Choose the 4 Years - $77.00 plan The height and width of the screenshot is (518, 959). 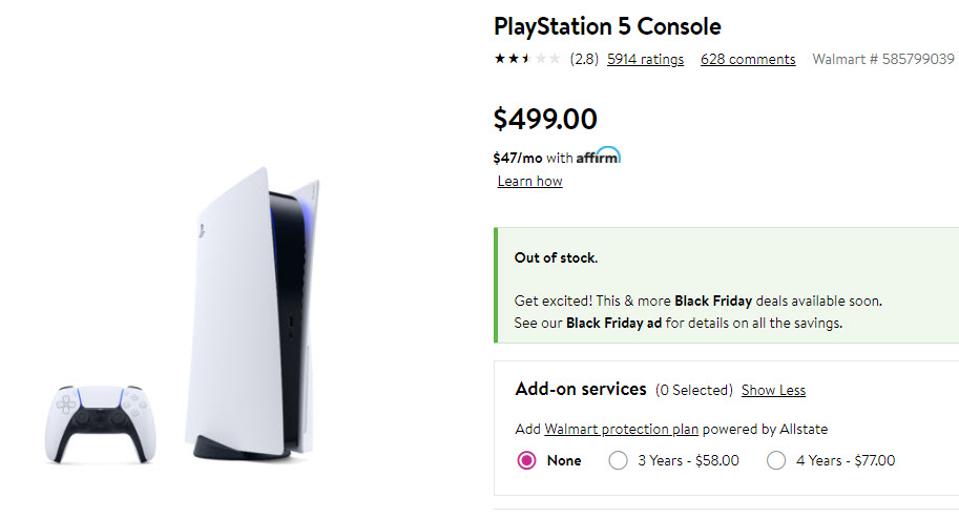[776, 461]
